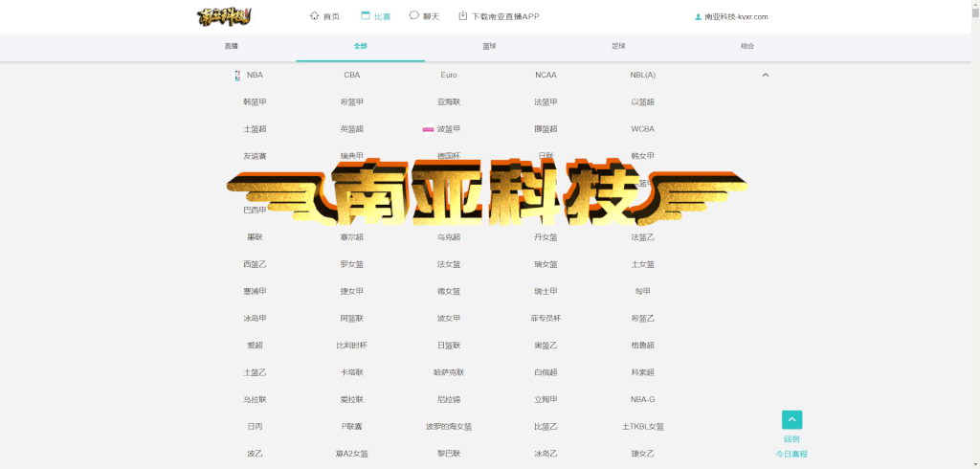The image size is (980, 469).
Task: Choose the 菲专员杯 competition
Action: [546, 319]
